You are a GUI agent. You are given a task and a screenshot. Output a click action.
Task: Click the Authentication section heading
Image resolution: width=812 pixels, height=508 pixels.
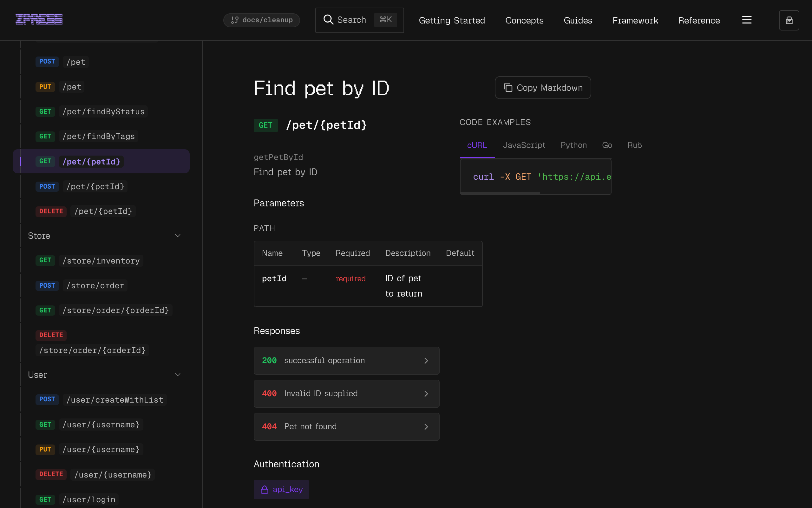pyautogui.click(x=286, y=464)
